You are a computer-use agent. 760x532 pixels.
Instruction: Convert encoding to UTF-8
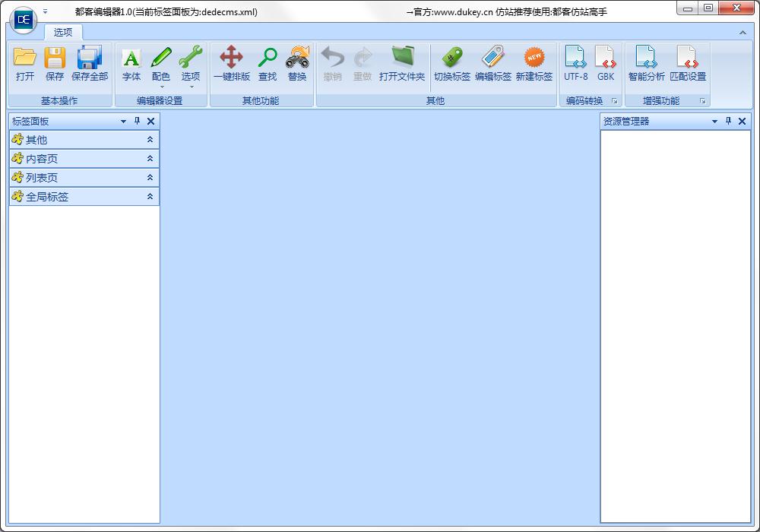tap(576, 64)
